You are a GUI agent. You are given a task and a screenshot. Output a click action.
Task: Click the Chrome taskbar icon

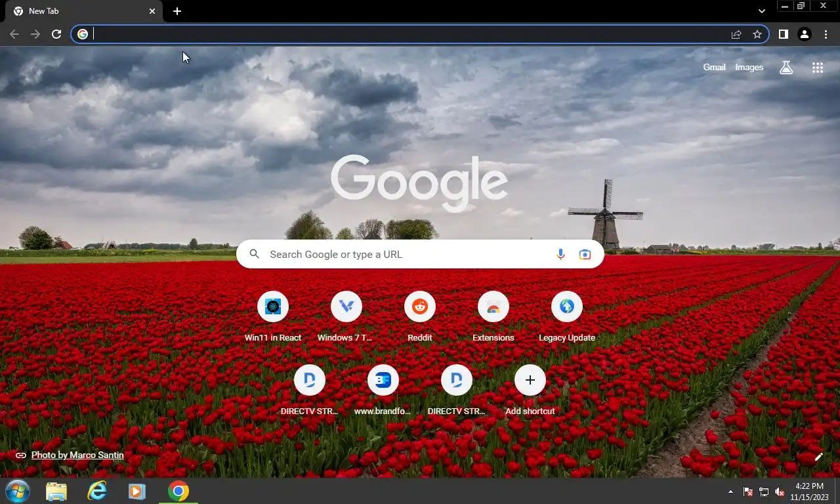[178, 491]
